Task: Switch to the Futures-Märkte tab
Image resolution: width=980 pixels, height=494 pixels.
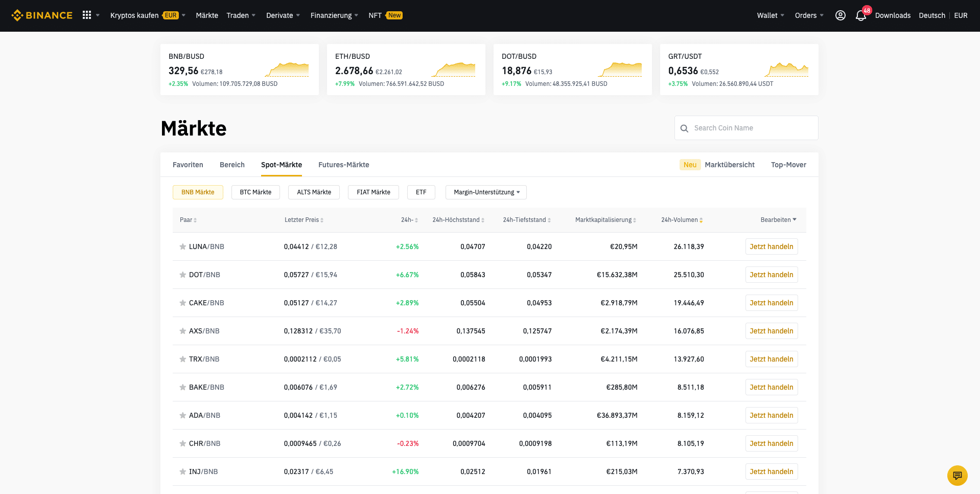Action: click(344, 165)
